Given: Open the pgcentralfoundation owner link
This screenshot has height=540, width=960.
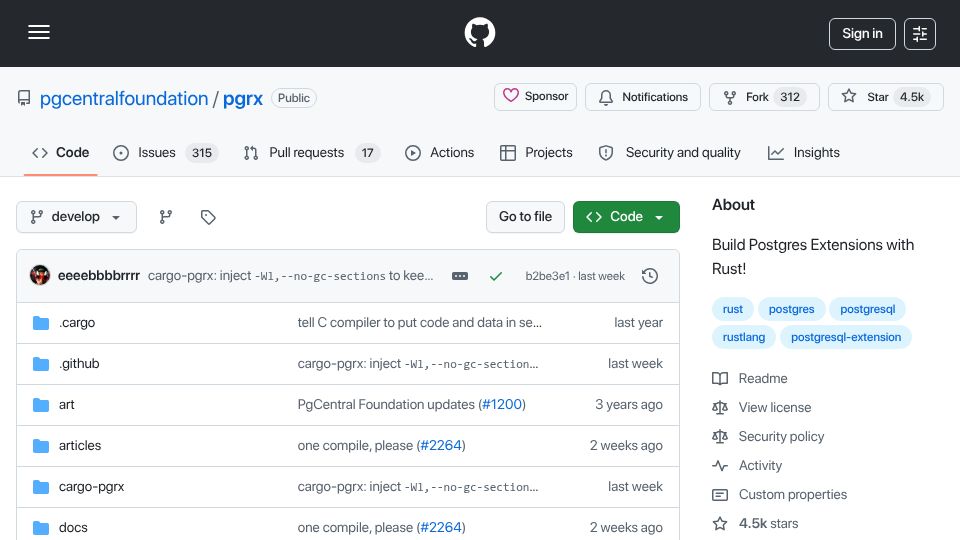Looking at the screenshot, I should (124, 98).
